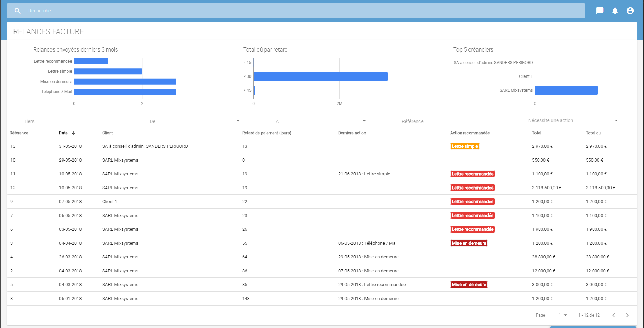644x328 pixels.
Task: Sort by Client column header
Action: point(107,133)
